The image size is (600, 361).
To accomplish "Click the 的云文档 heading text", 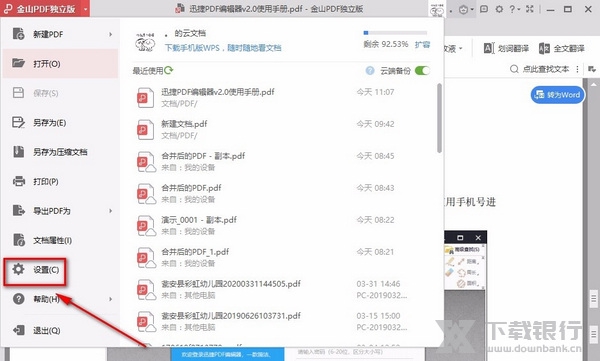I will coord(190,33).
